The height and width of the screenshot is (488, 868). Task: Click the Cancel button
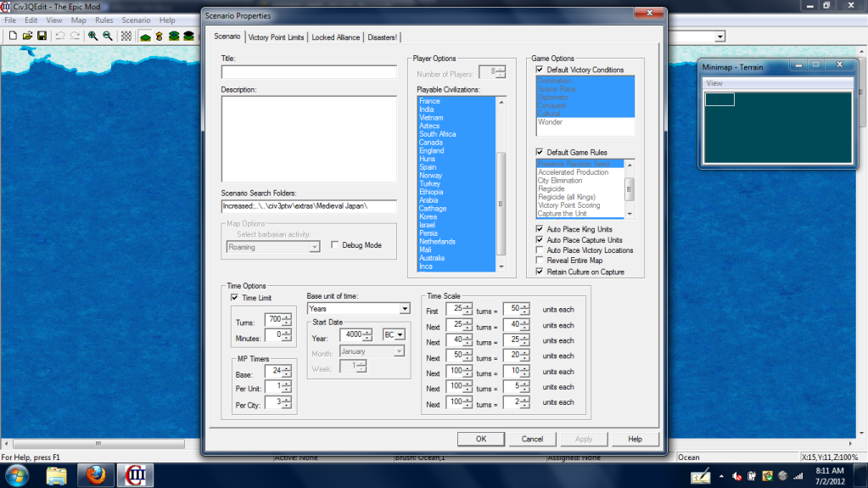(x=532, y=439)
